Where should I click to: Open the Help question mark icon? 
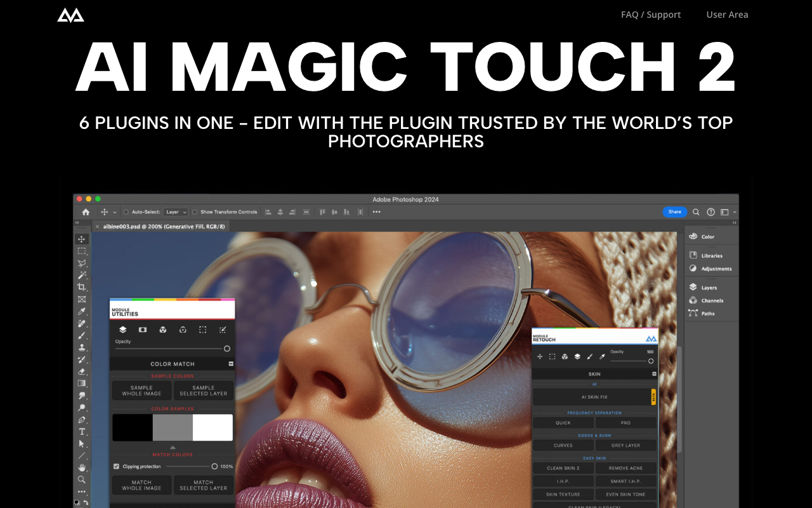pyautogui.click(x=710, y=212)
